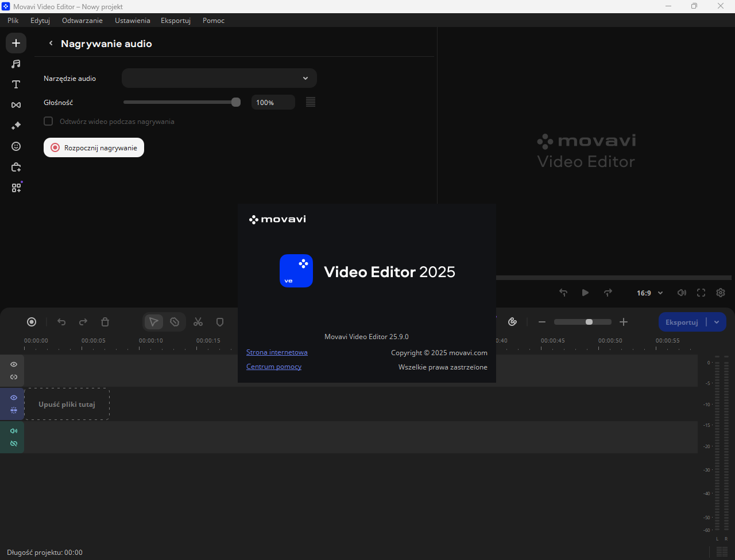This screenshot has height=560, width=735.
Task: Toggle the link icon on top overlay track
Action: (x=14, y=377)
